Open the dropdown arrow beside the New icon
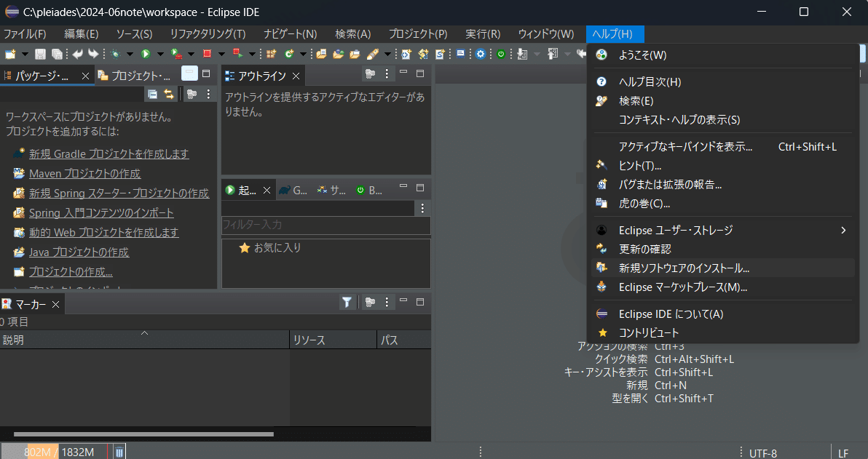Screen dimensions: 868x459 coord(25,55)
